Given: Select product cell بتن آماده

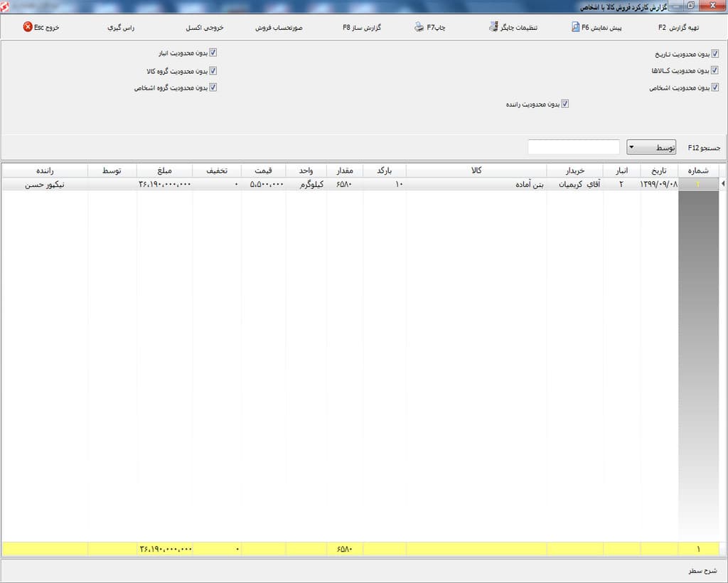Looking at the screenshot, I should point(476,184).
